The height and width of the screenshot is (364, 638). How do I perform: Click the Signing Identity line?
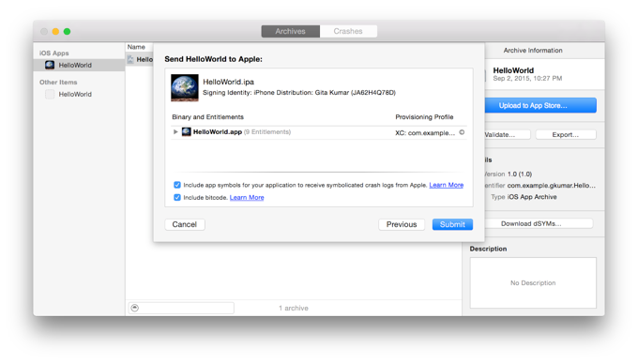(299, 93)
